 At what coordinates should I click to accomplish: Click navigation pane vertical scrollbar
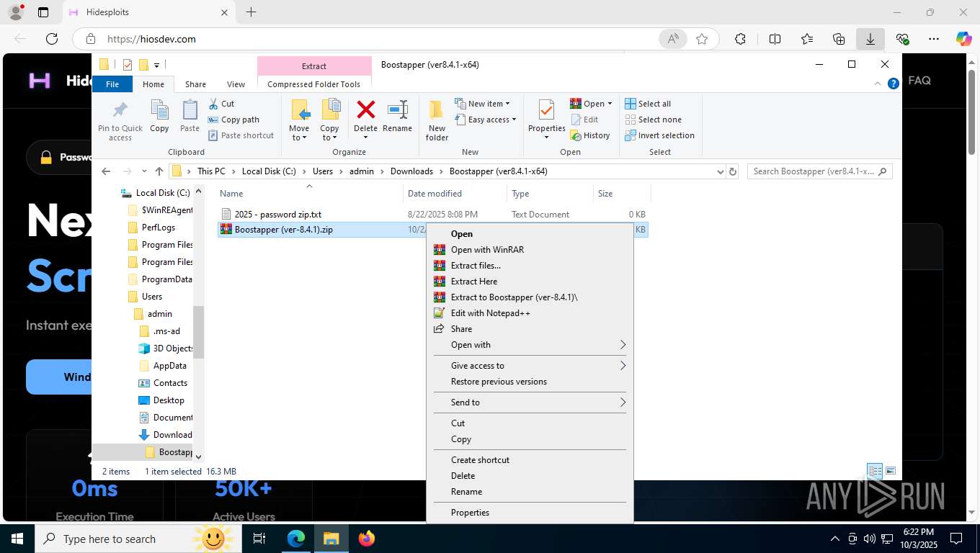click(x=199, y=331)
